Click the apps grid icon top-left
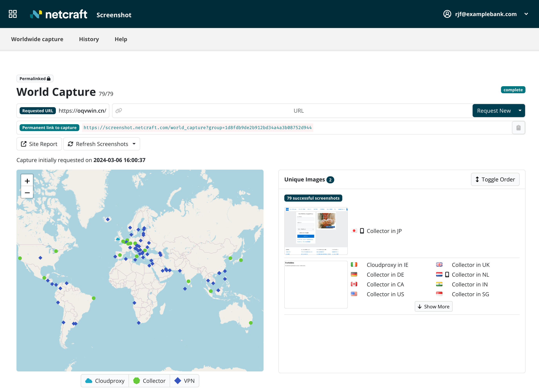This screenshot has width=539, height=392. 13,14
